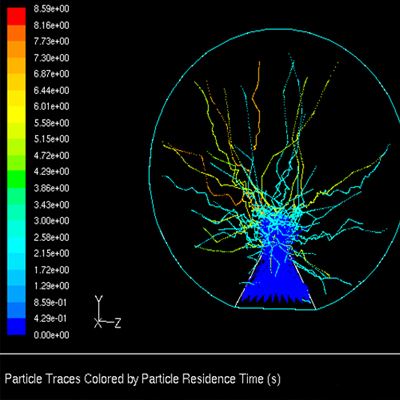Click the Y axis label of triad
Screen dimensions: 400x400
pyautogui.click(x=99, y=299)
